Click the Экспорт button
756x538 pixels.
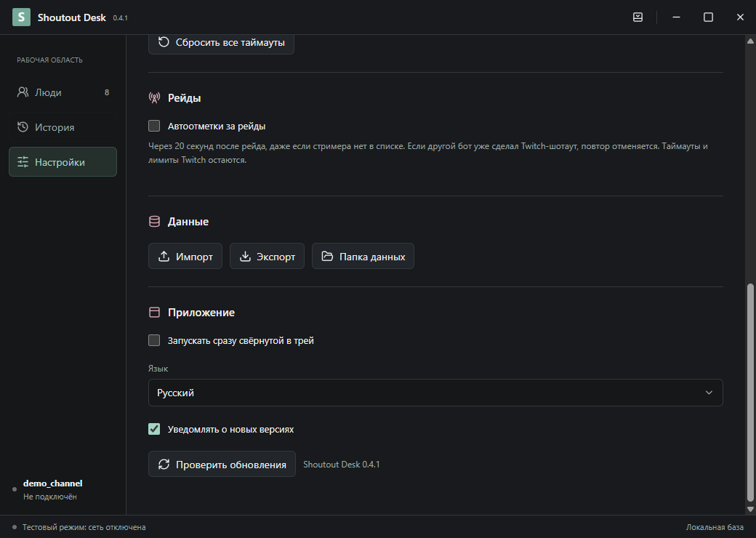[x=267, y=256]
